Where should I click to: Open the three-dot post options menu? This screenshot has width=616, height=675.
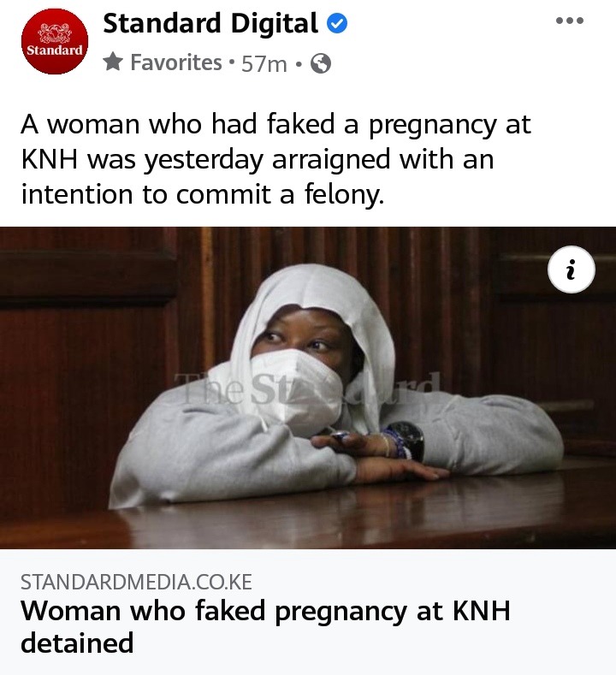(x=570, y=21)
